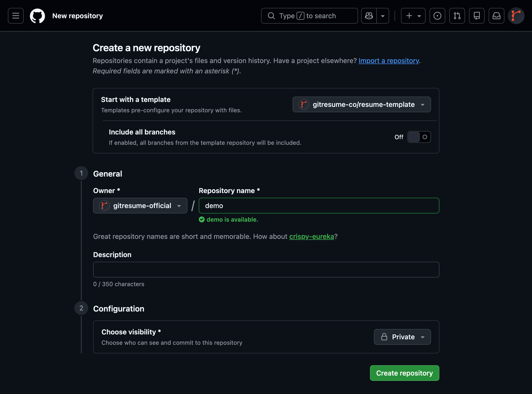This screenshot has height=394, width=532.
Task: Open the gitresume-official owner dropdown
Action: click(140, 206)
